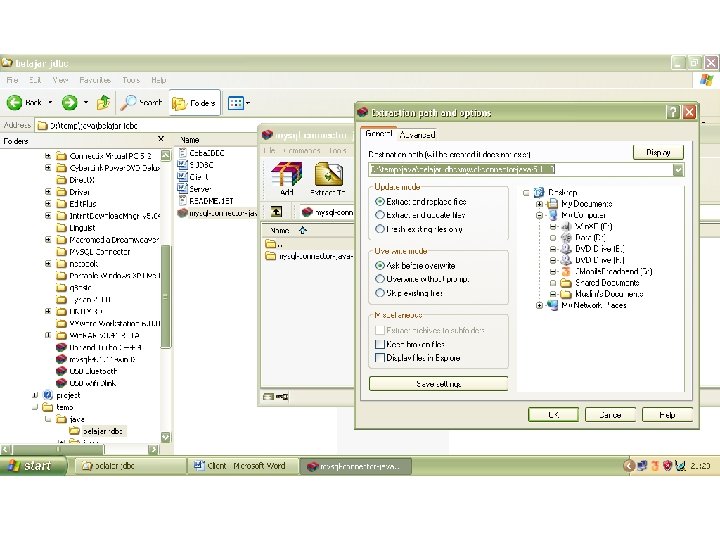
Task: Close the Folders pane with the X
Action: tap(161, 139)
